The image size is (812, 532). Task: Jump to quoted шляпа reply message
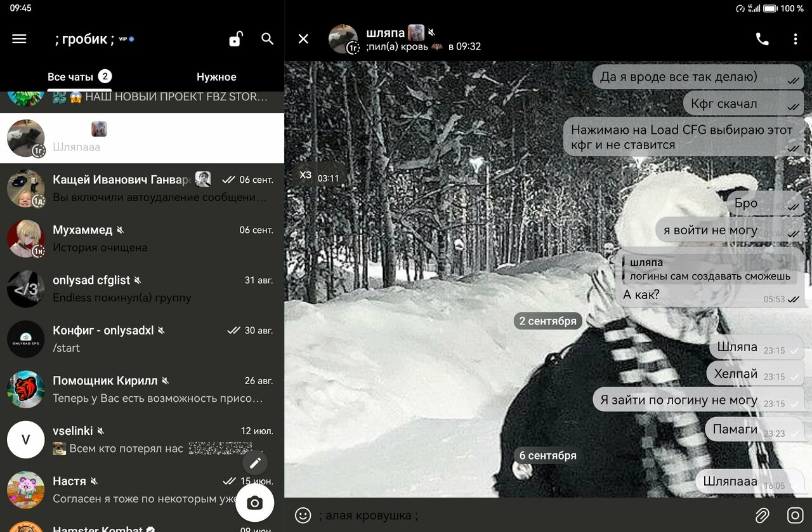point(709,269)
